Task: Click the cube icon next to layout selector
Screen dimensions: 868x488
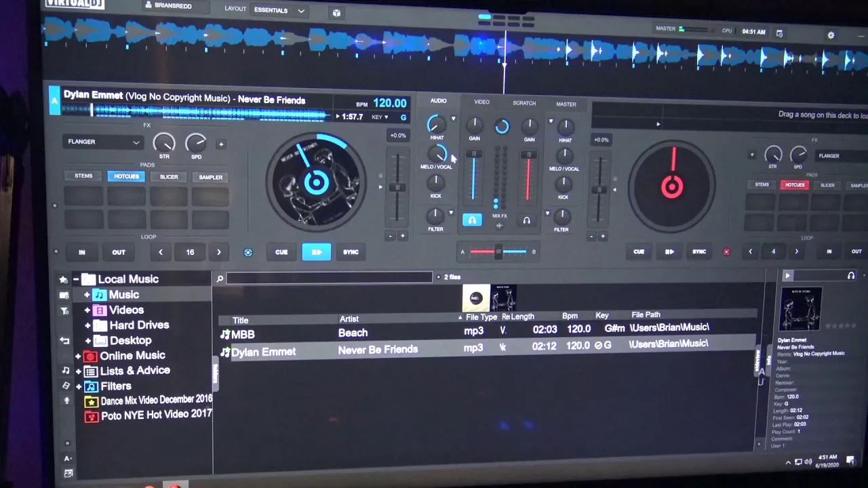Action: click(336, 12)
